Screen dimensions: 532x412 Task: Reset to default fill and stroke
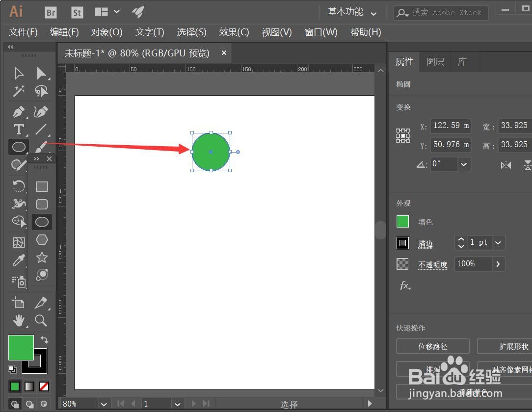click(12, 369)
